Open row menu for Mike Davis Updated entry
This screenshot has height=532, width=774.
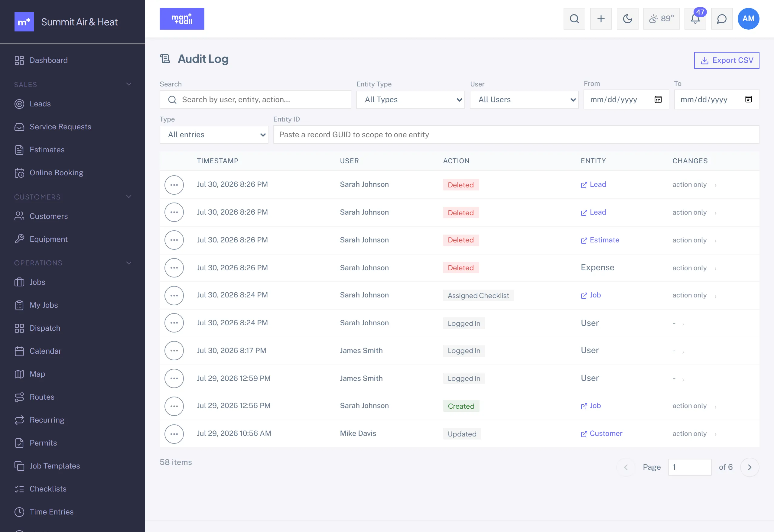tap(174, 434)
